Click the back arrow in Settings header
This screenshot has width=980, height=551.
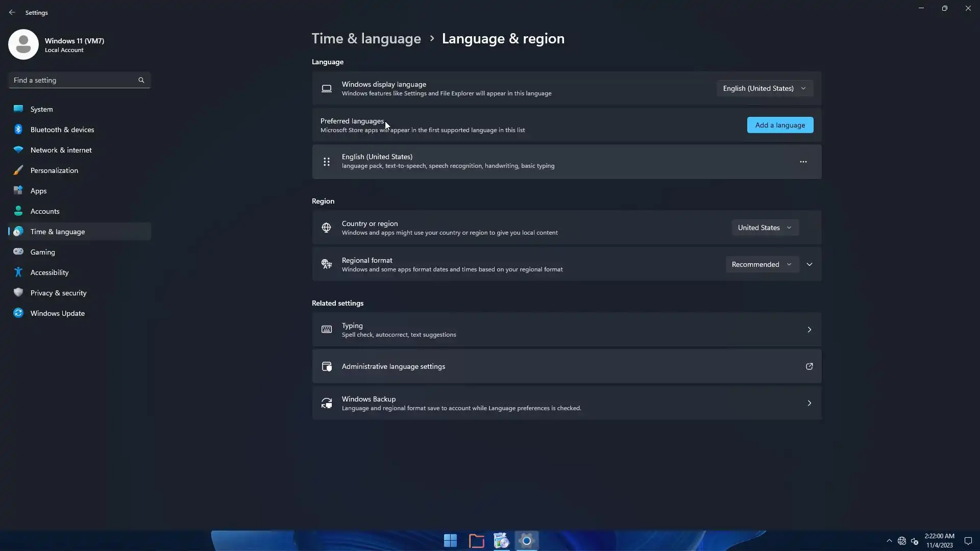tap(12, 12)
